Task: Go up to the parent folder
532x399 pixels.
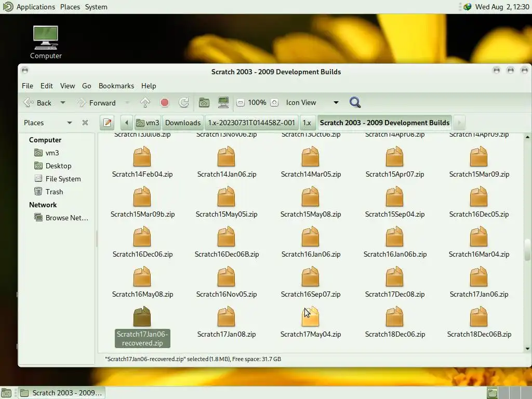Action: (x=145, y=102)
